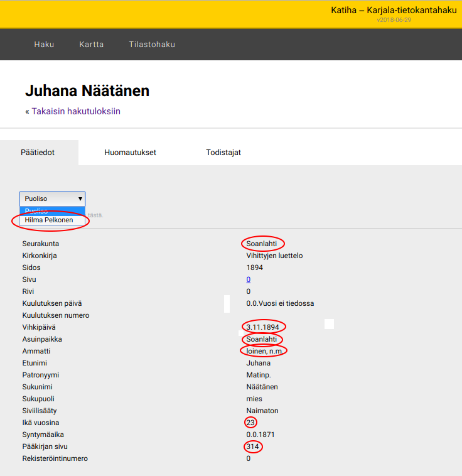Switch to the Huomautukset tab
462x476 pixels.
[x=130, y=153]
